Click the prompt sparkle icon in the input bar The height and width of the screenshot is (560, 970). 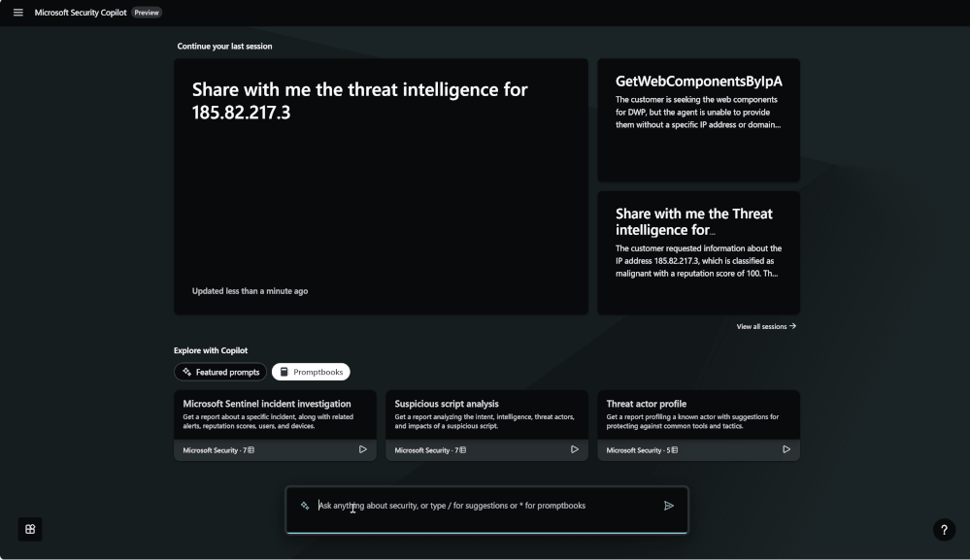(x=304, y=506)
